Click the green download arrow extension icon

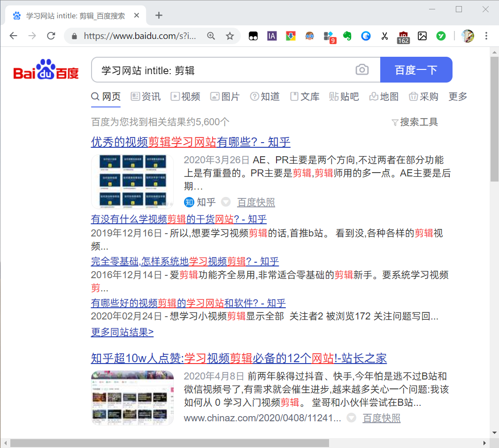click(x=291, y=36)
